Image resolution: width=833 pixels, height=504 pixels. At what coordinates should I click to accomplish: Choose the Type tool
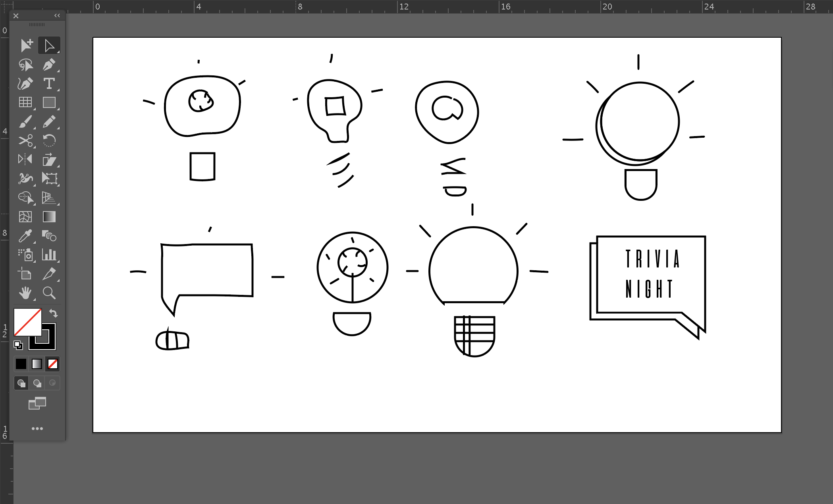point(49,84)
